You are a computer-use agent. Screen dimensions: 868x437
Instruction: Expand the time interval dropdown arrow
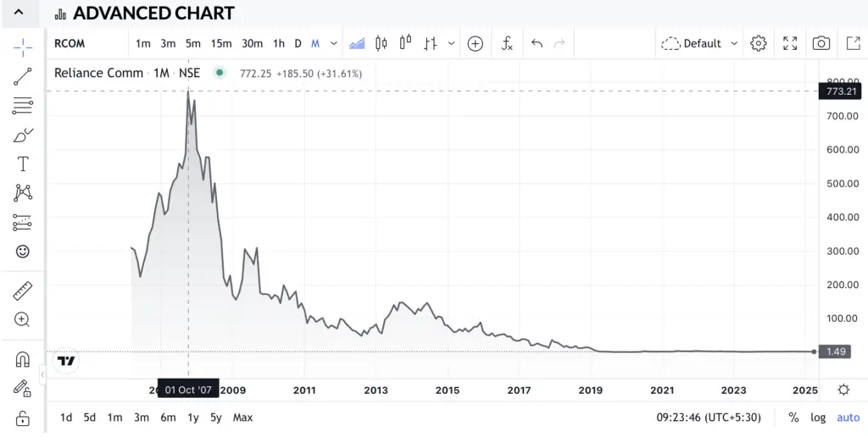334,43
